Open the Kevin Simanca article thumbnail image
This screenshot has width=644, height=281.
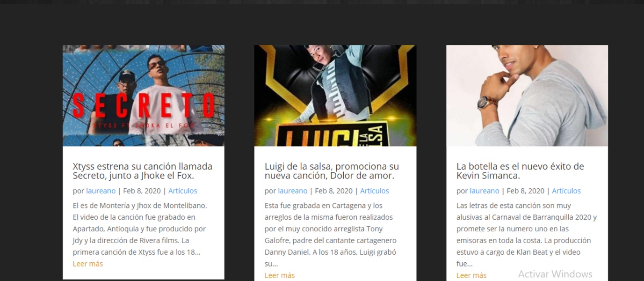tap(527, 96)
